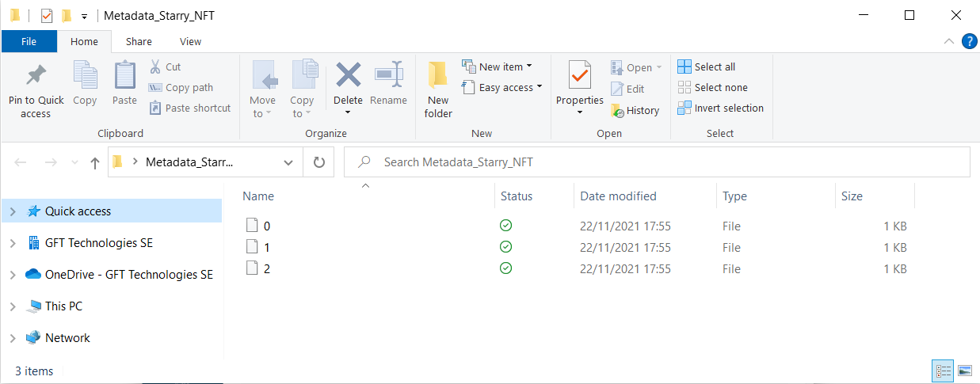This screenshot has width=980, height=384.
Task: Switch to the View tab
Action: coord(190,41)
